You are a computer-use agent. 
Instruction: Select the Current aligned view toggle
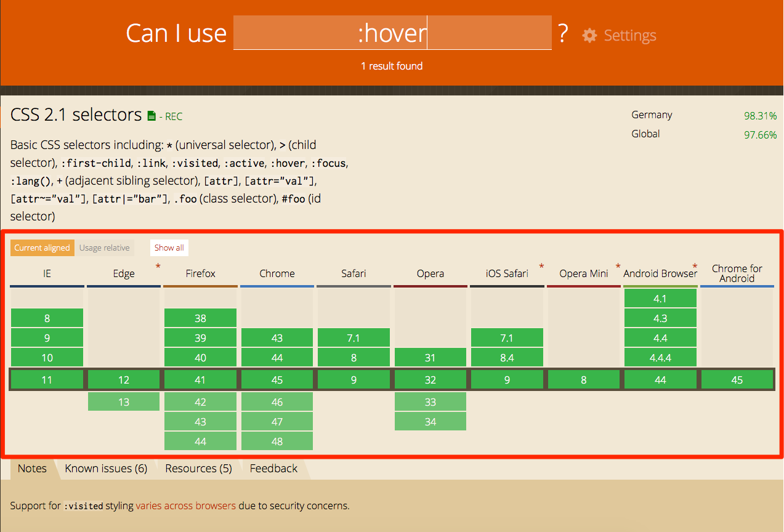[42, 248]
